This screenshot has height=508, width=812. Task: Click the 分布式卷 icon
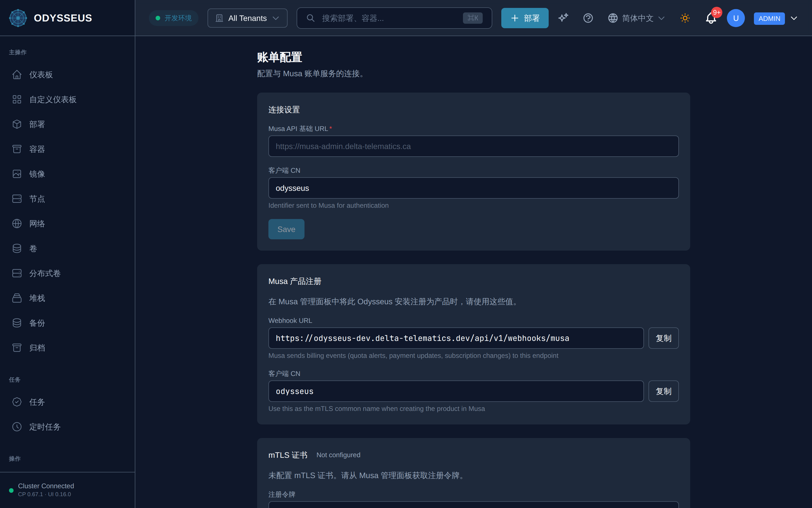17,273
